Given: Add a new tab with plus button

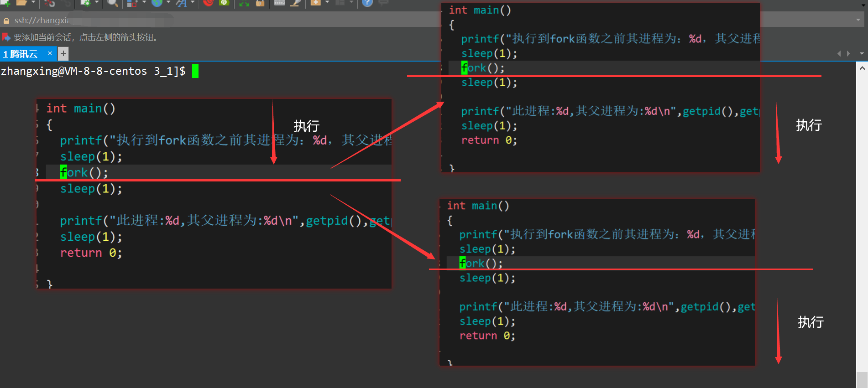Looking at the screenshot, I should point(63,53).
